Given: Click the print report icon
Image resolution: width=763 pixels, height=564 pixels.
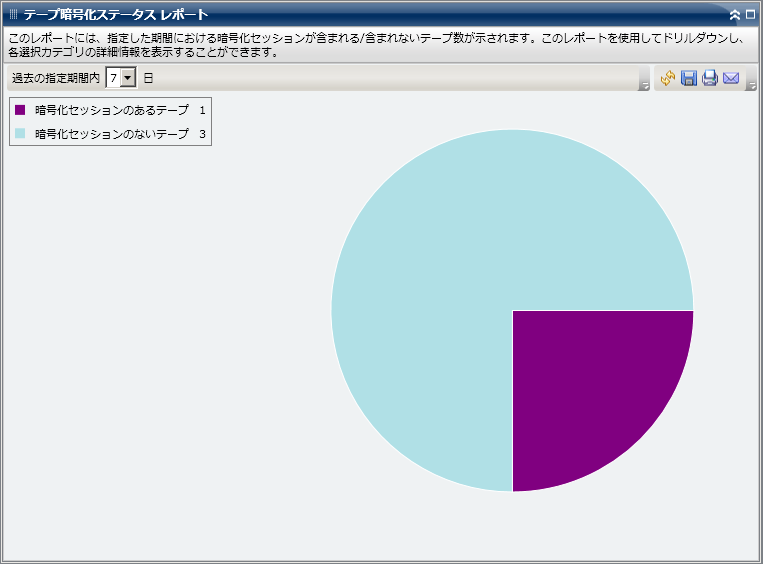Looking at the screenshot, I should (710, 78).
